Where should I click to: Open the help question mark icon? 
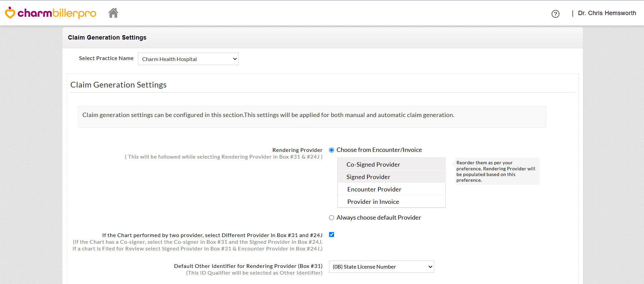(555, 14)
